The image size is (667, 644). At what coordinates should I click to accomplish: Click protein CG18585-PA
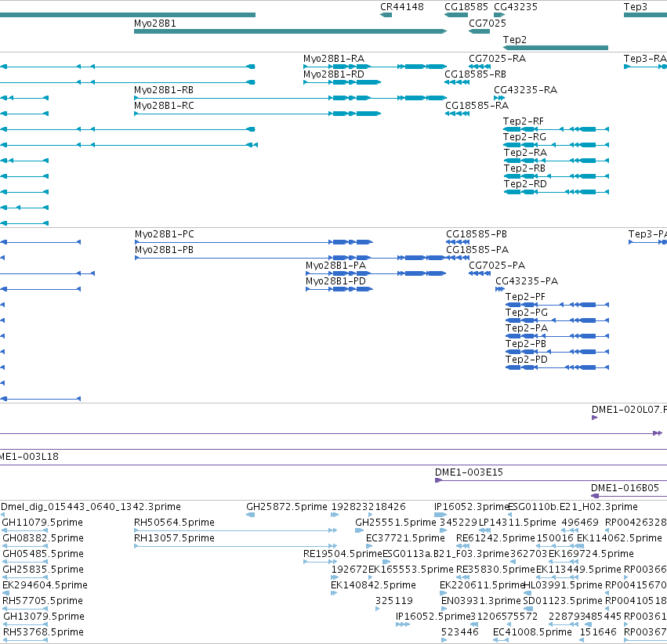click(458, 258)
